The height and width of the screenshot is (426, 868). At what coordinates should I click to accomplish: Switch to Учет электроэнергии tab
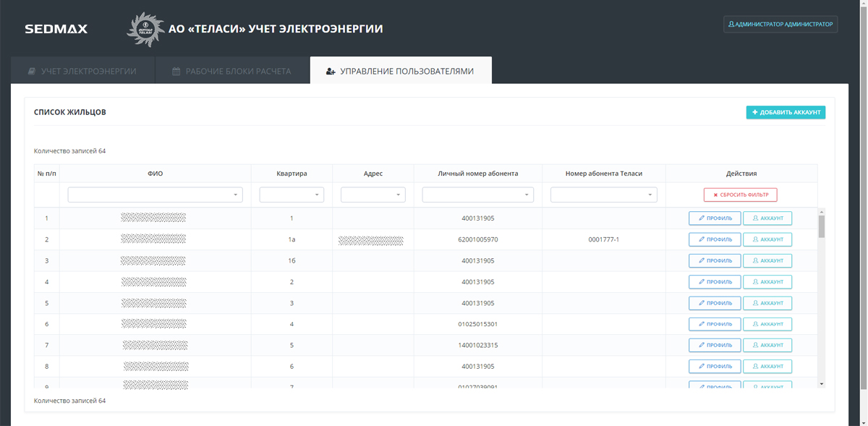click(x=82, y=72)
